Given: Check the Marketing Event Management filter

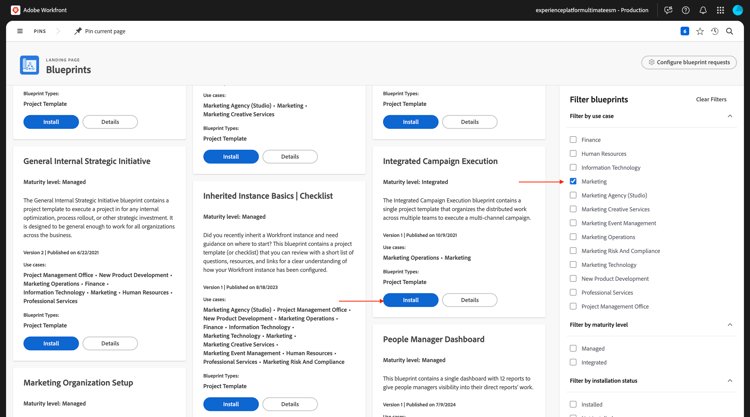Looking at the screenshot, I should click(x=573, y=223).
